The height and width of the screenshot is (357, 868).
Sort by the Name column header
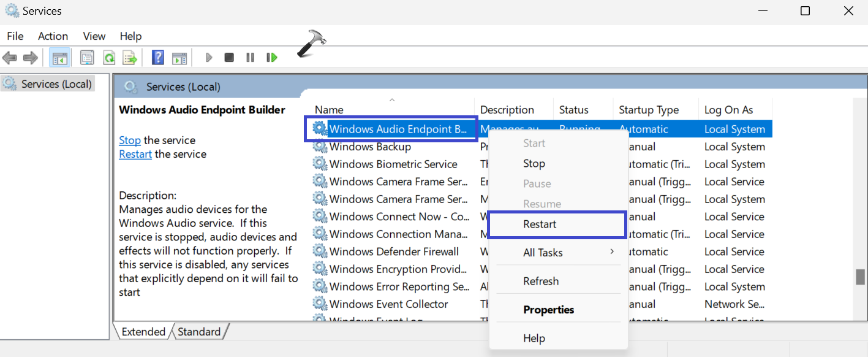click(392, 110)
